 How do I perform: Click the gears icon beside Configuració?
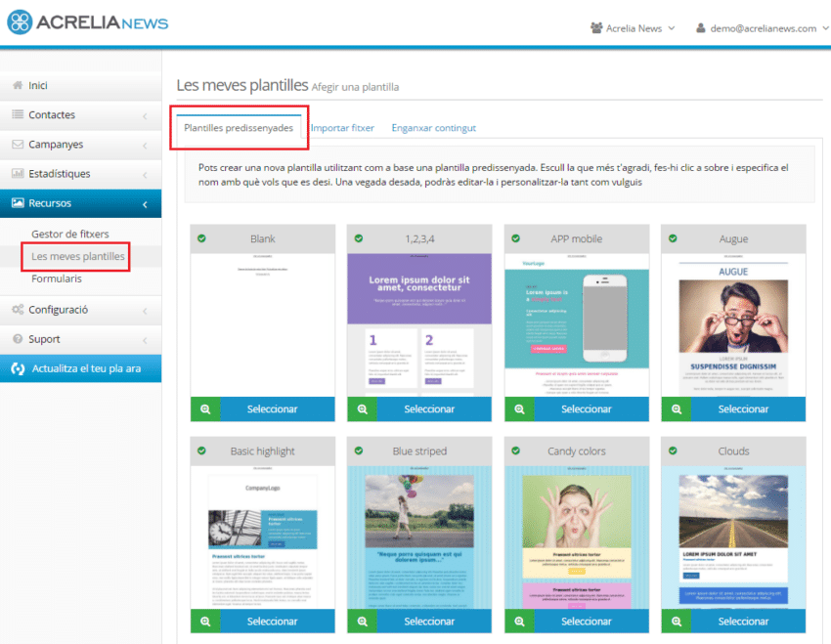coord(18,309)
